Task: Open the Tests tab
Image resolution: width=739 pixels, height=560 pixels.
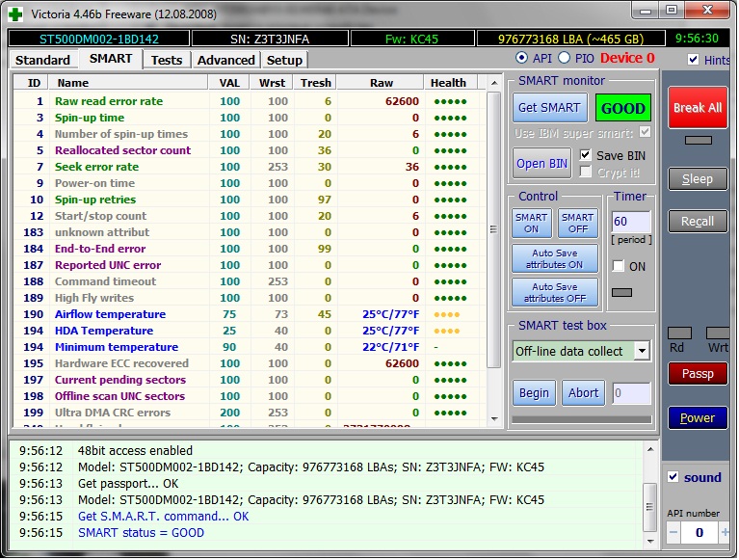Action: point(167,61)
